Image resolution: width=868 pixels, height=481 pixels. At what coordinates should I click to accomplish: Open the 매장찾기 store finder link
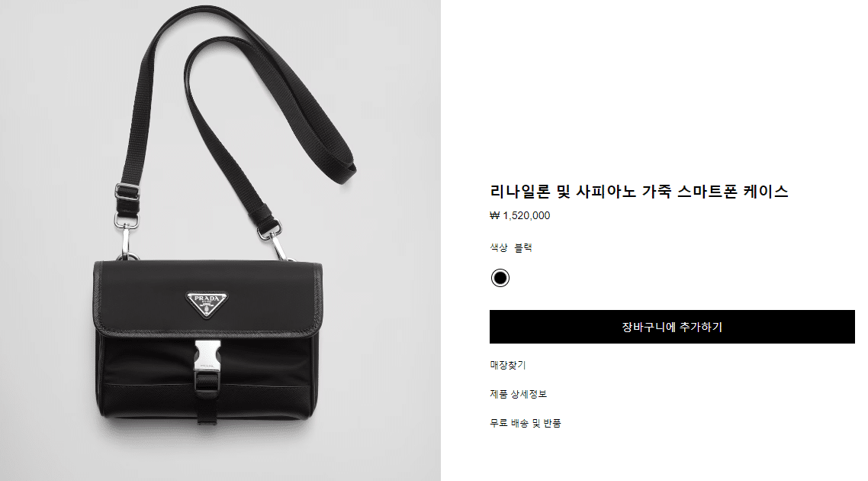[x=508, y=365]
